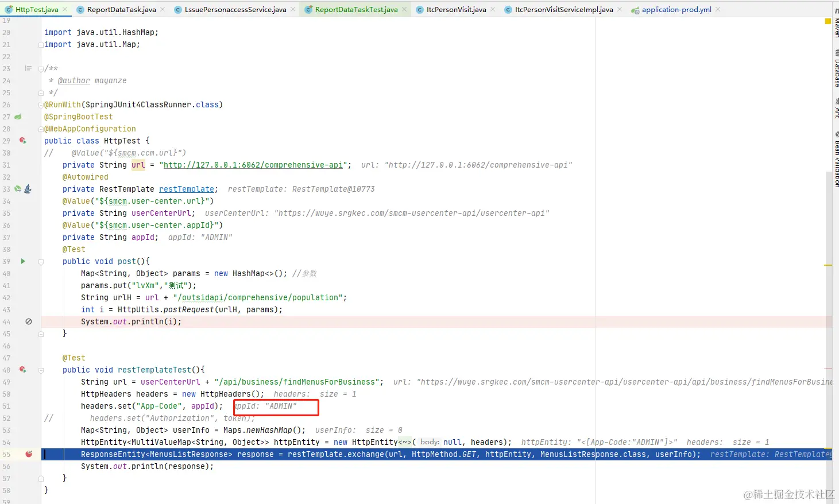Open the ItcPersonVisit.java tab

(x=456, y=9)
